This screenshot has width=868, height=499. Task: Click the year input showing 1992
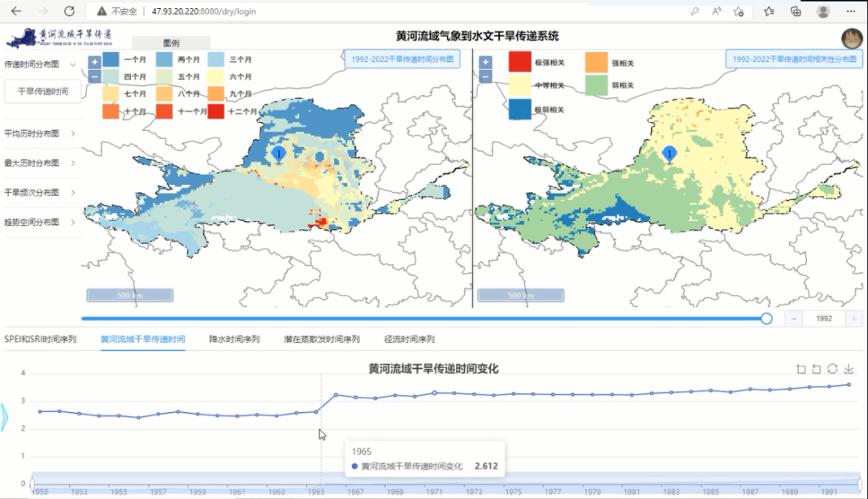(824, 319)
